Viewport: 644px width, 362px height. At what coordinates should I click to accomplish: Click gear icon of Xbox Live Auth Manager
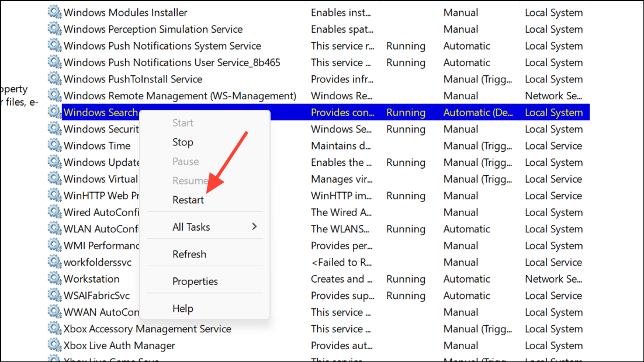[54, 344]
